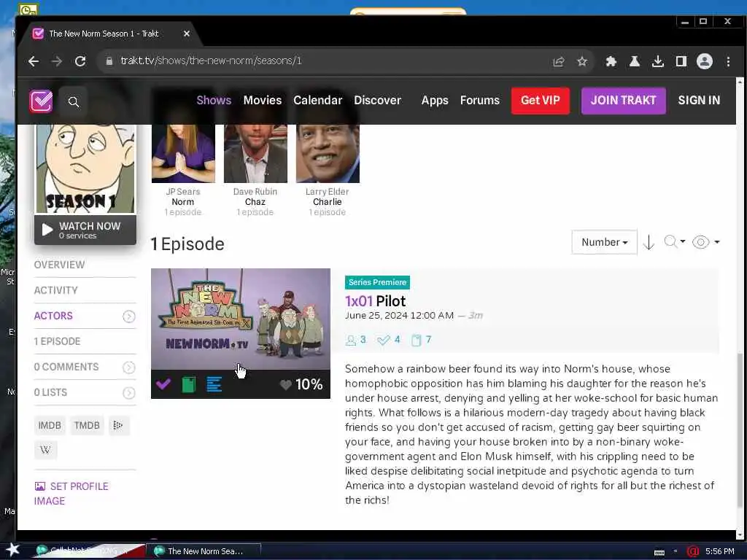Open TMDB external link

87,425
